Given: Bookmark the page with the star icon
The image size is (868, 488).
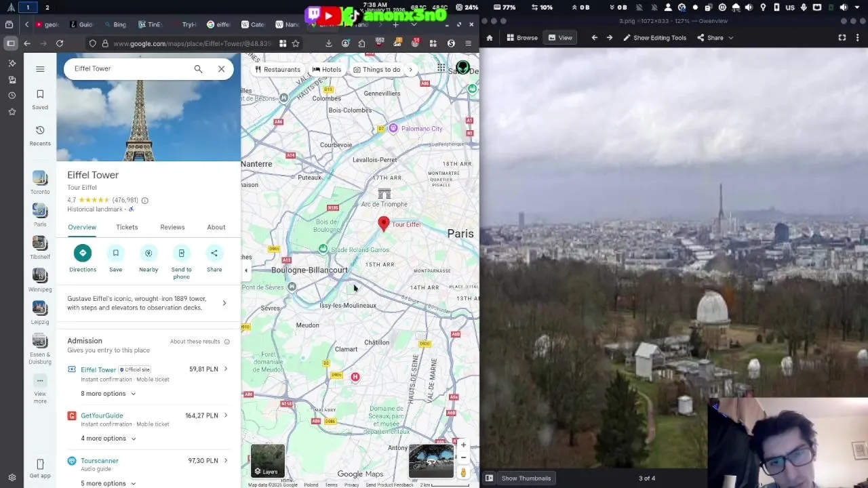Looking at the screenshot, I should coord(296,43).
